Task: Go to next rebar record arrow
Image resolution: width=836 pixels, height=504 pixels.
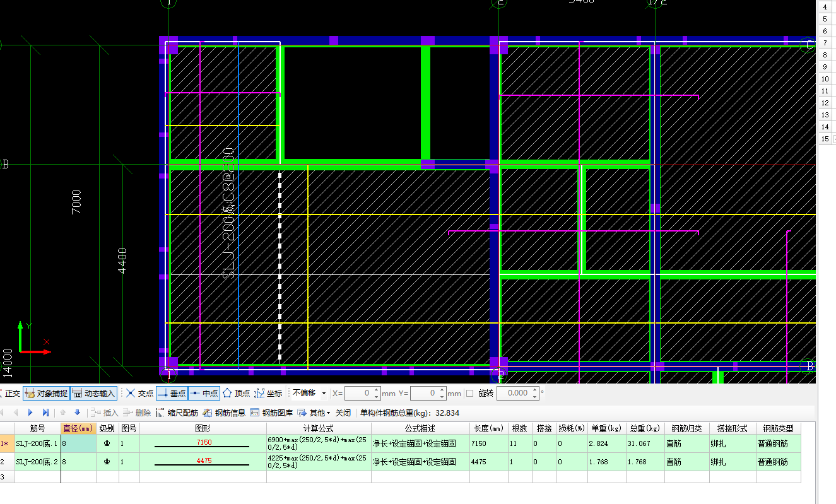Action: (30, 413)
